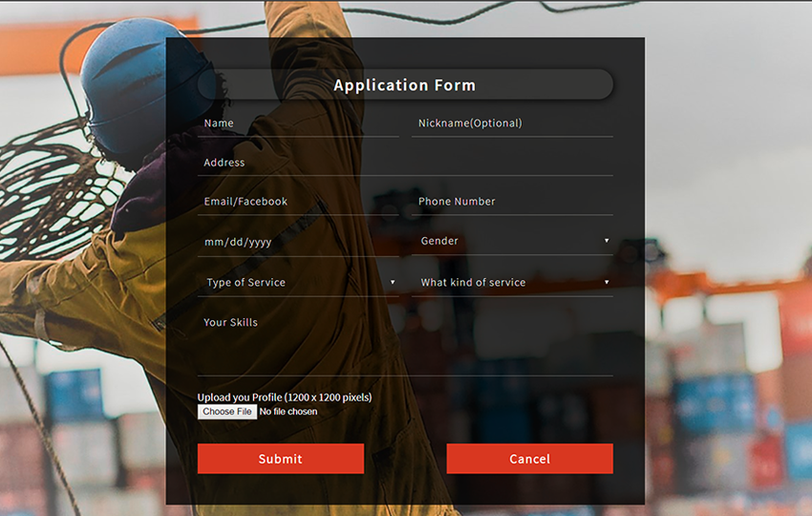Viewport: 812px width, 516px height.
Task: Click the Phone Number field
Action: tap(511, 202)
